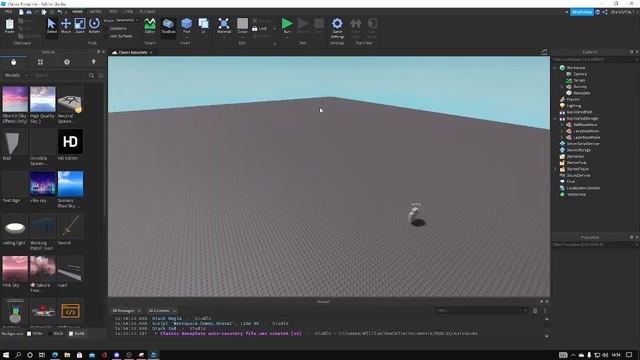The image size is (640, 360).
Task: Collapse the Workspace tree node
Action: (x=555, y=68)
